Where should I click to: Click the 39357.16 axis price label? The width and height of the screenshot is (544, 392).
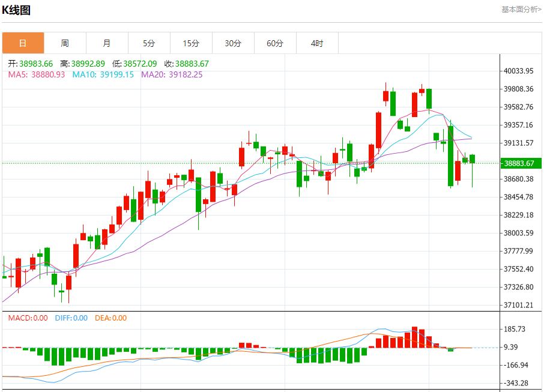pos(519,125)
